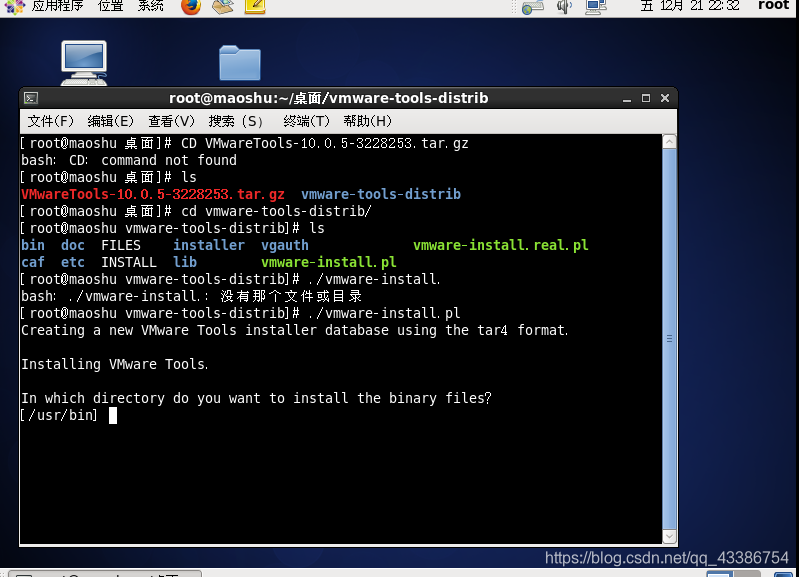Click the terminal vertical scrollbar thumb
Viewport: 799px width, 577px height.
coord(670,339)
